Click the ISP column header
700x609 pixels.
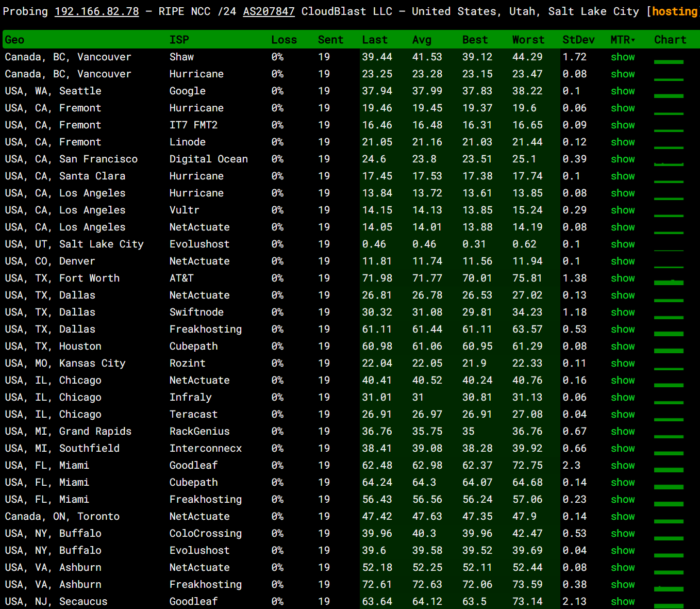click(179, 40)
